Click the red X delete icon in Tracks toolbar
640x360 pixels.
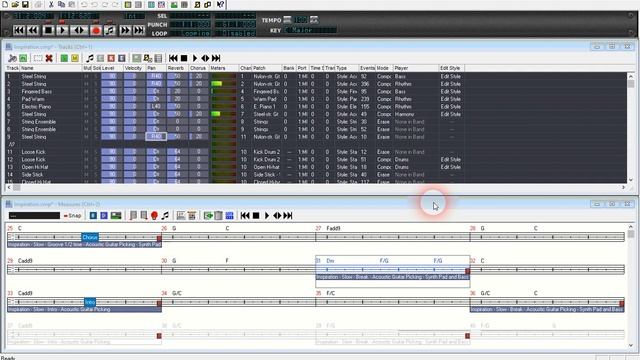[x=49, y=58]
